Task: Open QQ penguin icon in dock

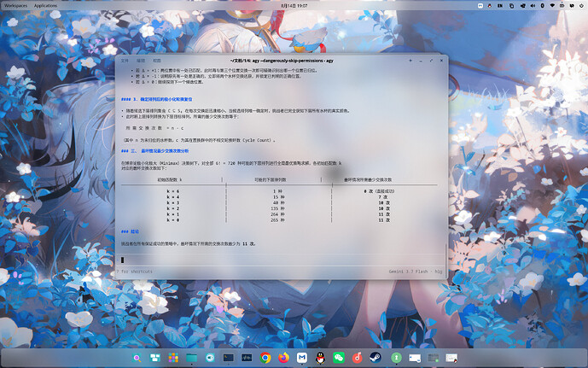Action: 320,358
